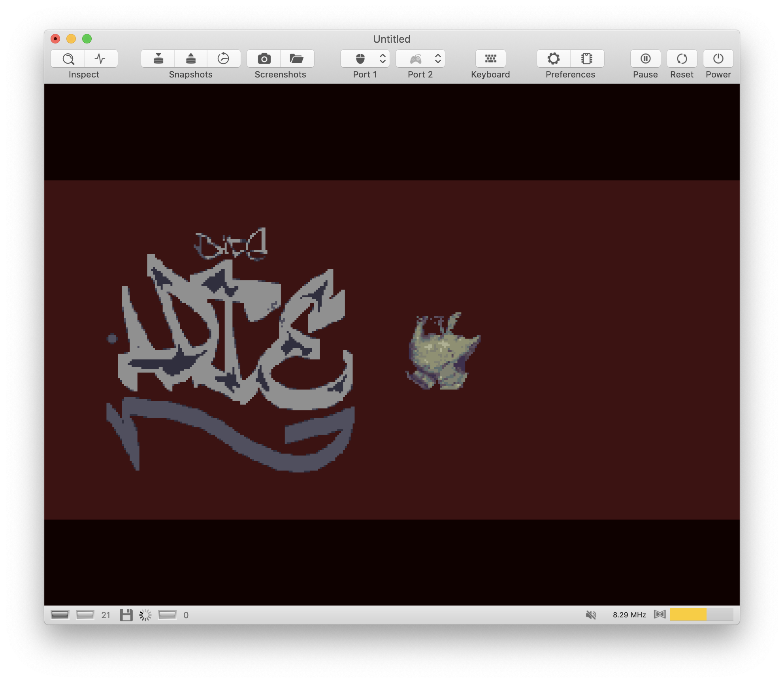784x683 pixels.
Task: Toggle the muted speaker icon
Action: pyautogui.click(x=591, y=615)
